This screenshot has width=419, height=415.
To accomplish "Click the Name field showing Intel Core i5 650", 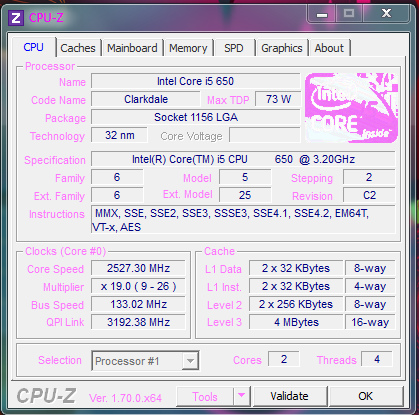I will coord(196,81).
